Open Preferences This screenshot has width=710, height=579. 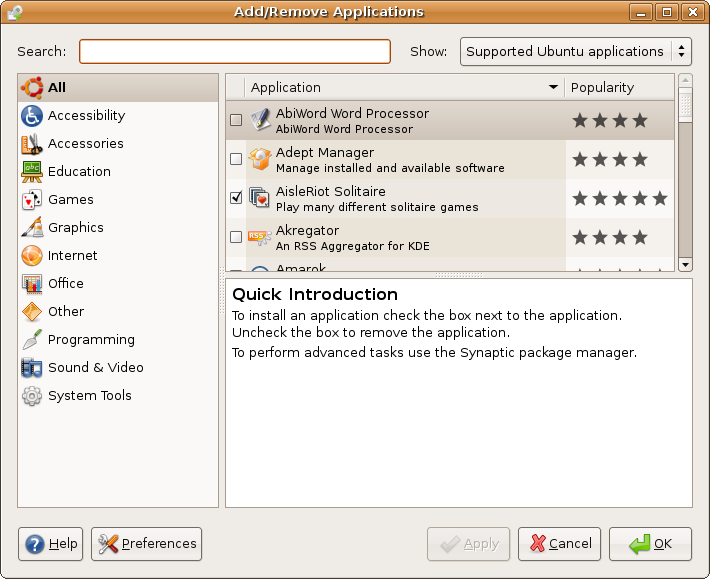coord(146,544)
